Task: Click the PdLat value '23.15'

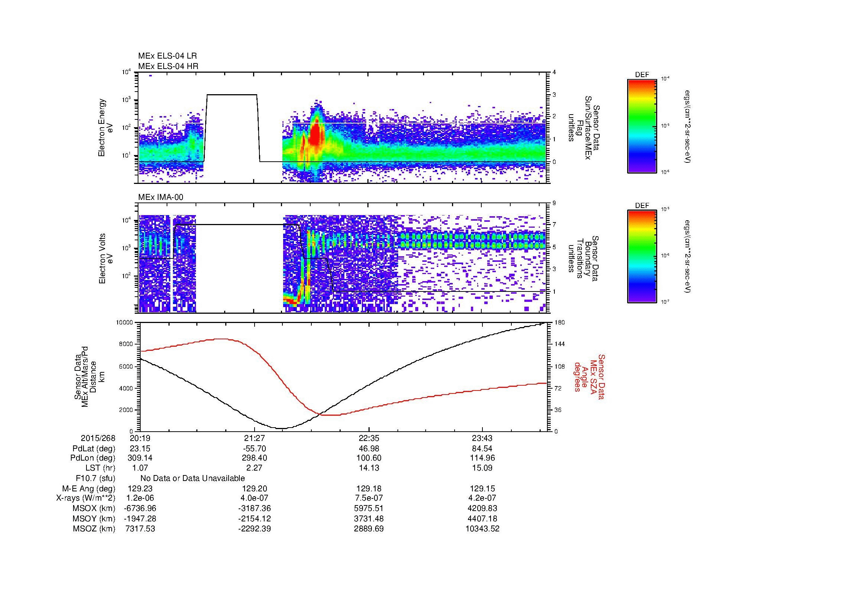Action: point(140,449)
